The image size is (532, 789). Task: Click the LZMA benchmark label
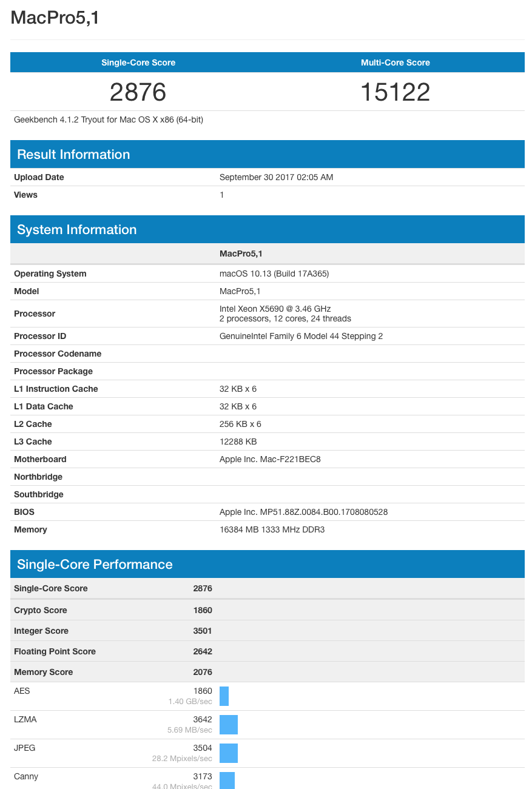25,719
